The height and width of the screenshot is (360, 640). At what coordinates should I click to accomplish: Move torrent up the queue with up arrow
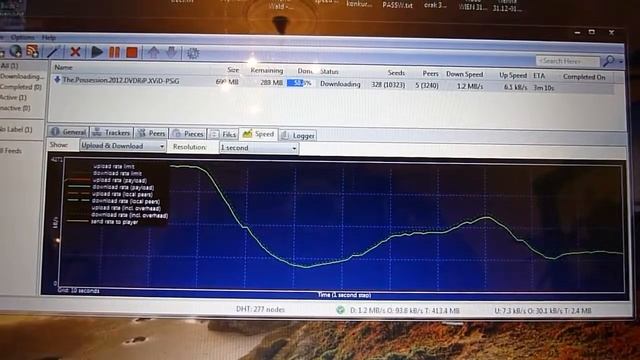pos(153,53)
